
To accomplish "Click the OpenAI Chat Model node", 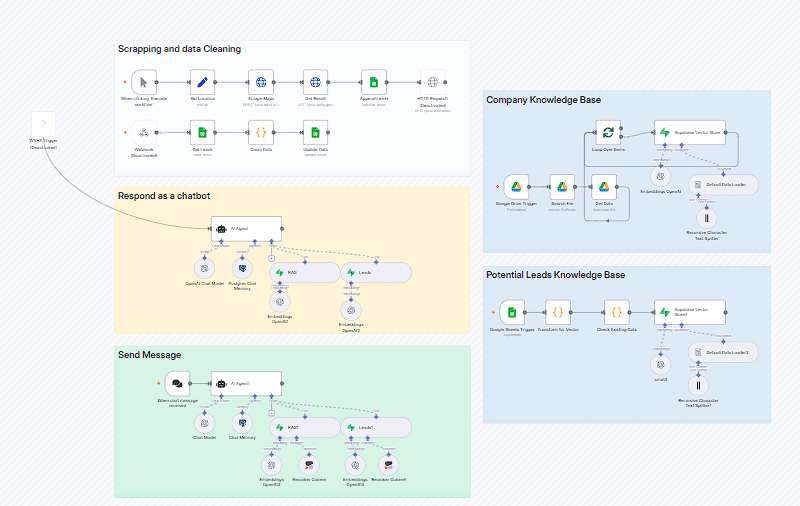I will click(205, 269).
